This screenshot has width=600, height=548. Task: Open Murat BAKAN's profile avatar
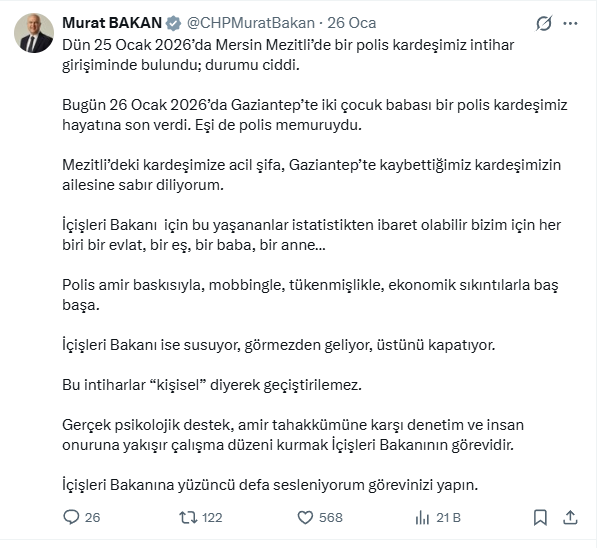click(34, 33)
